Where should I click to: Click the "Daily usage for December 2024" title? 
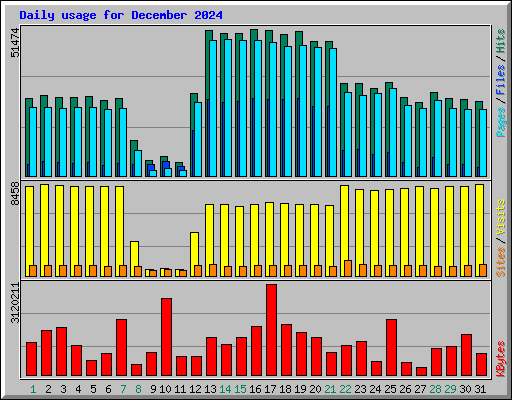point(121,15)
